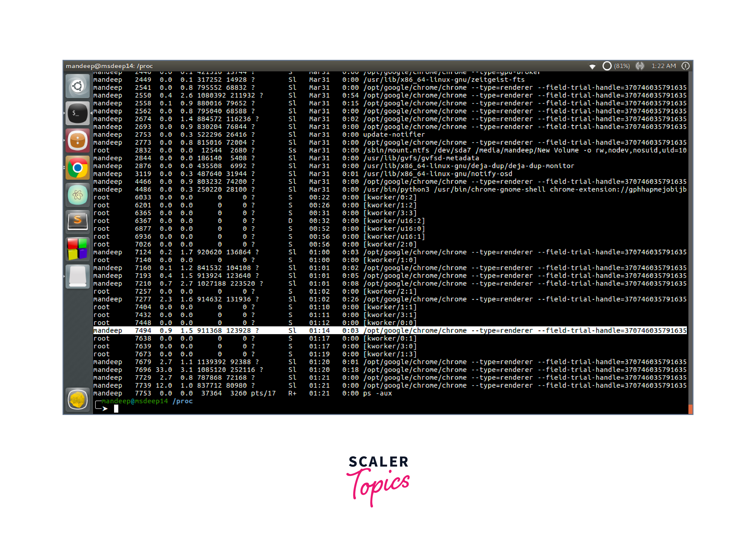Click the 1:22 AM clock menu

(x=663, y=66)
